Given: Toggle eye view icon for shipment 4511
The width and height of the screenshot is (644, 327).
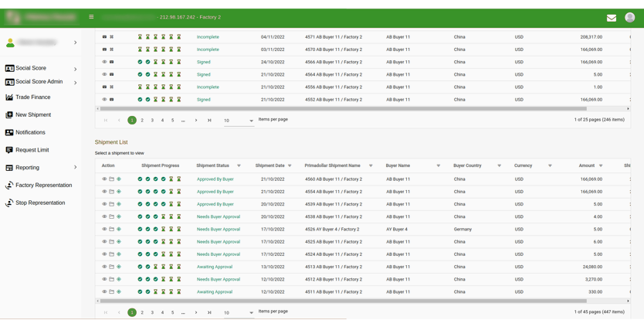Looking at the screenshot, I should [104, 292].
